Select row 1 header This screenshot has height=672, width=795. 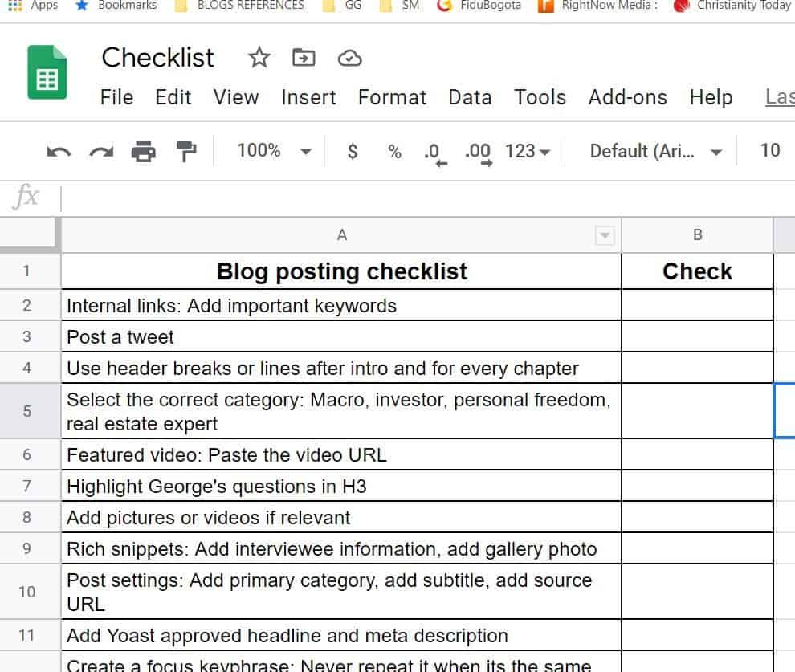point(30,271)
